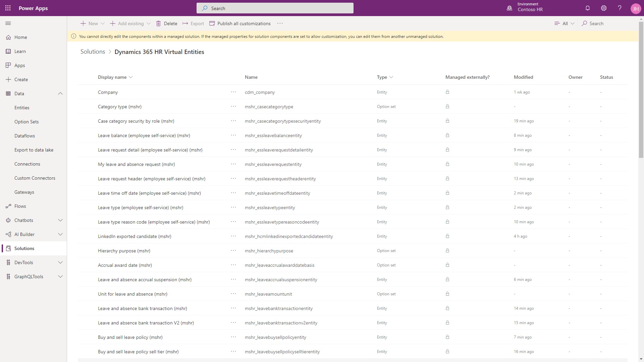The image size is (644, 362).
Task: Select Solutions breadcrumb link
Action: 93,51
